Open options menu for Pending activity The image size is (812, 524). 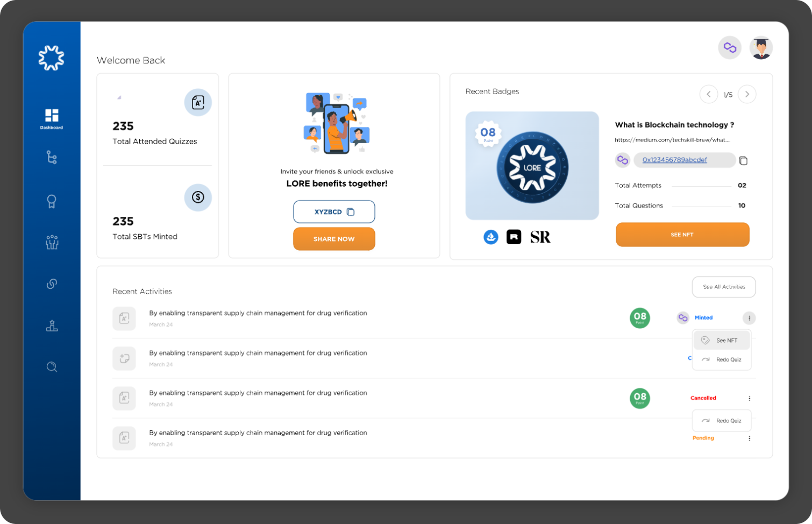(749, 438)
